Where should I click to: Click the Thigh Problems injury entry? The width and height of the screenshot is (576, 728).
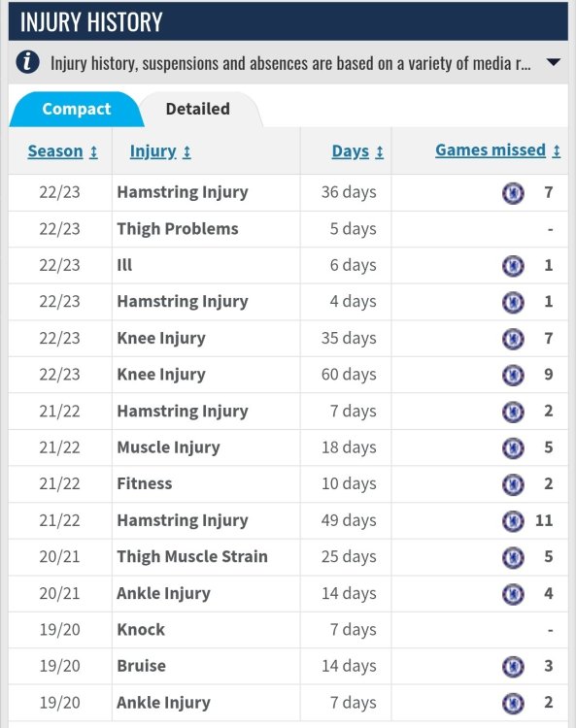178,229
